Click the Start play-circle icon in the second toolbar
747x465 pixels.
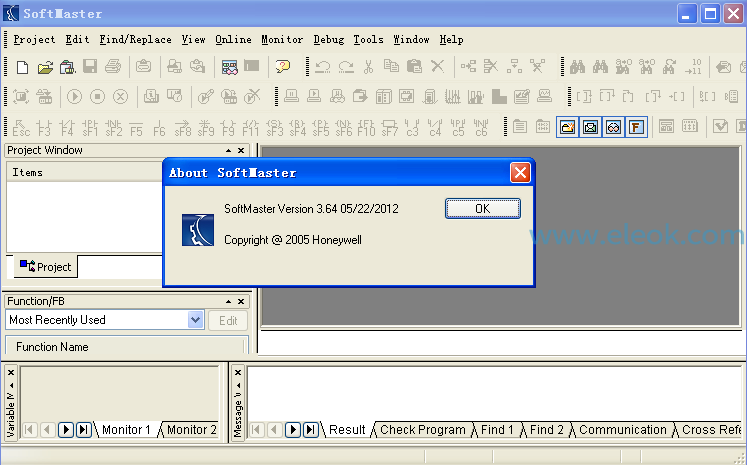pyautogui.click(x=74, y=97)
